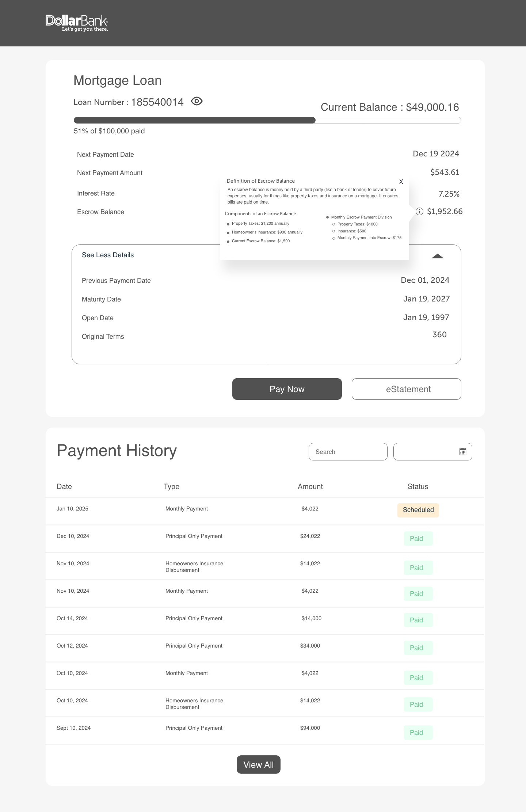Screen dimensions: 526x812
Task: Click the loan payoff progress bar
Action: [x=267, y=120]
